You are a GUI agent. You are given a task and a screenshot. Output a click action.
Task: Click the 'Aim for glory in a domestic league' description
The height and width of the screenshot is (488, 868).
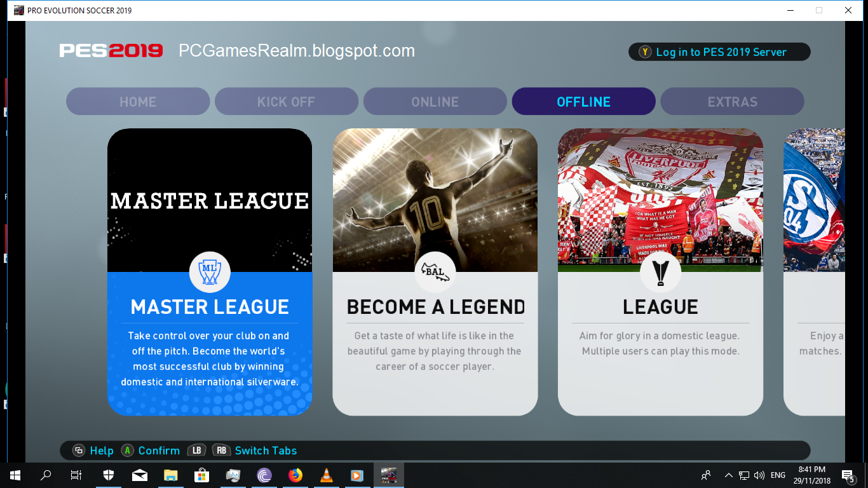(x=660, y=343)
